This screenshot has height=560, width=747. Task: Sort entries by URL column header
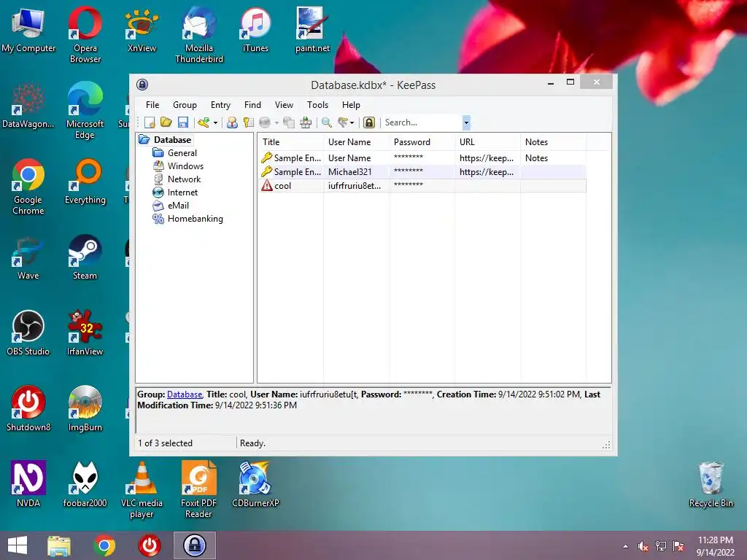487,142
